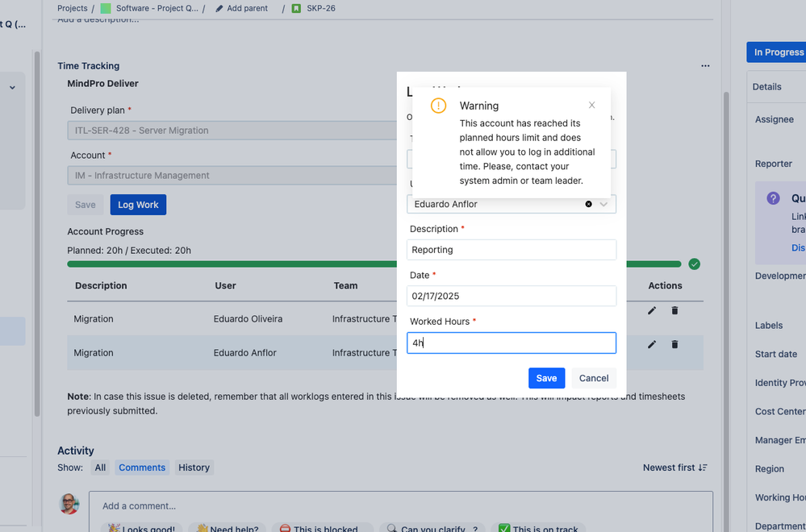Click the Team column header

tap(345, 285)
